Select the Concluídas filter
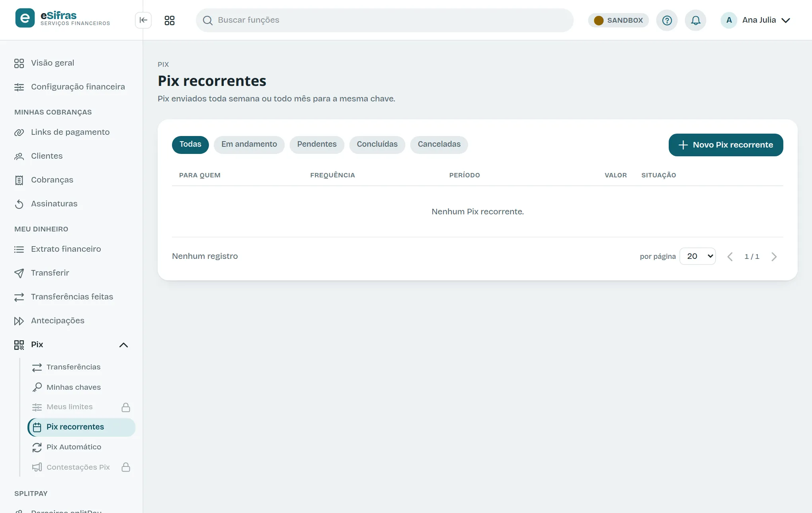 (x=377, y=144)
